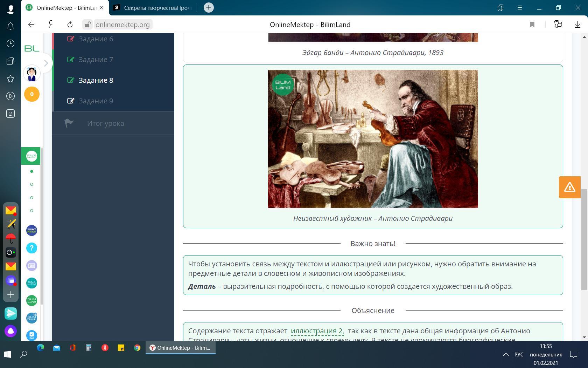Go back to previous page

pyautogui.click(x=31, y=25)
